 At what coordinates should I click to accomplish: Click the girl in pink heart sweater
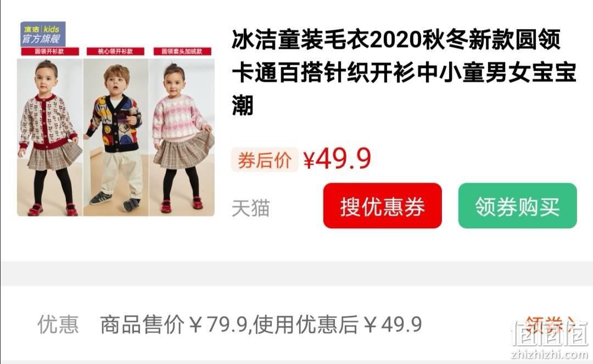point(182,138)
